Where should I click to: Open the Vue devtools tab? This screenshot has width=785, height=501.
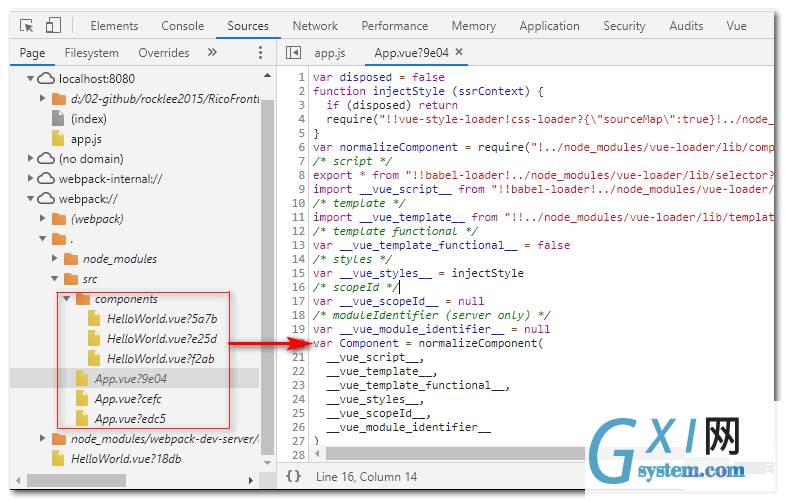pos(736,26)
